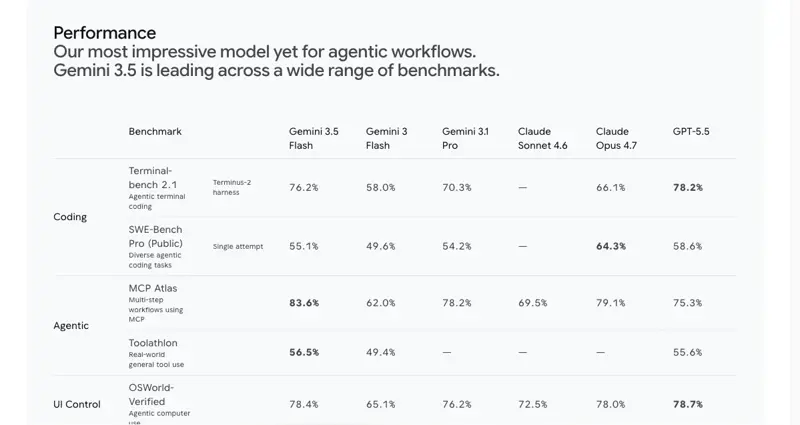Select the Gemini 3 Flash column header
This screenshot has width=800, height=425.
point(386,138)
